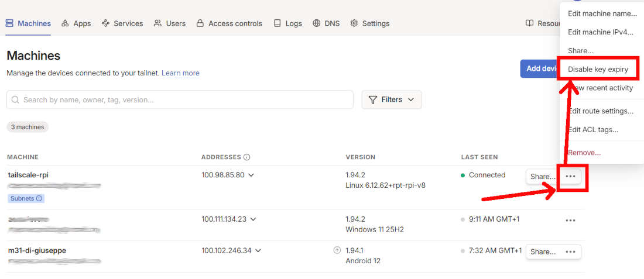Open three-dot menu for Windows 11 machine
The image size is (644, 279).
coord(570,221)
